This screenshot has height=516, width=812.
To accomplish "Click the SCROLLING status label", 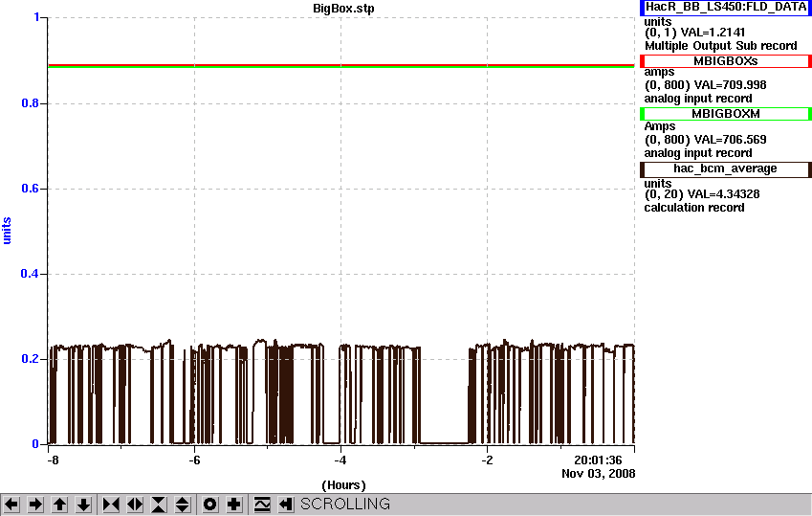I will 345,505.
